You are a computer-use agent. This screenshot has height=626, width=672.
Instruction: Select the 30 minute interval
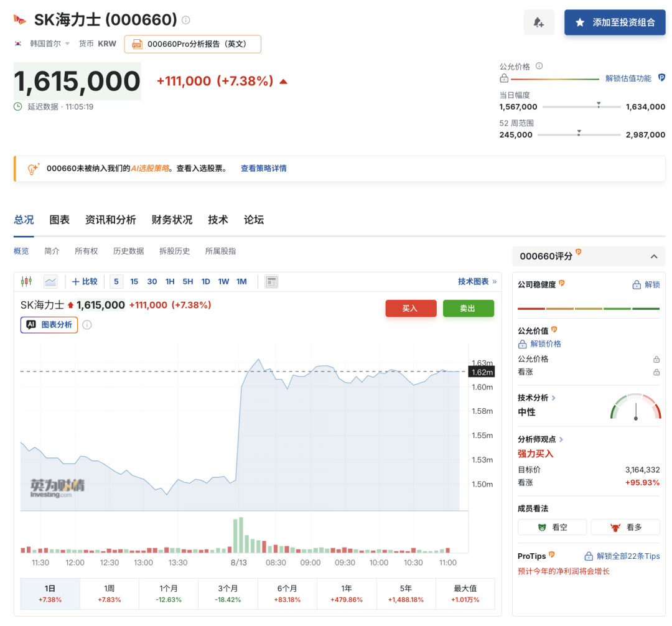(x=152, y=281)
